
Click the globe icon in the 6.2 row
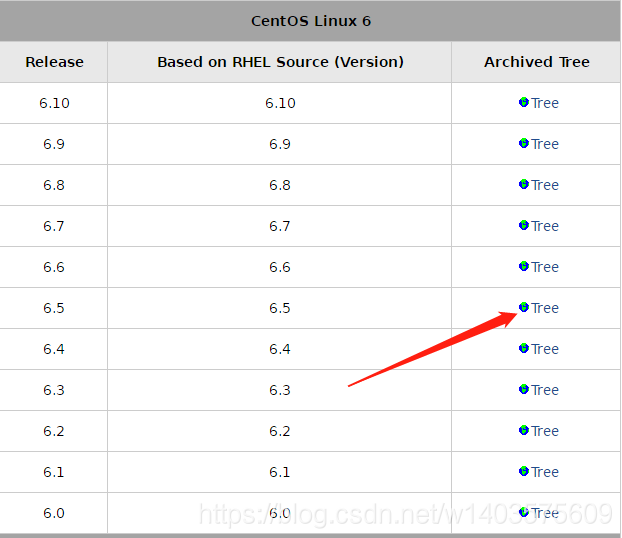[524, 430]
